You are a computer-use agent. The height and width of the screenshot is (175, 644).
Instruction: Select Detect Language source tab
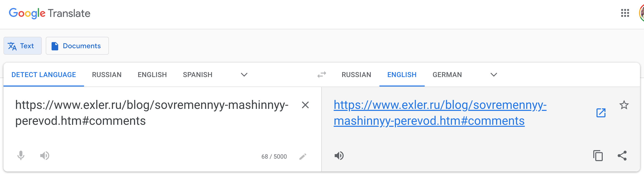tap(44, 75)
